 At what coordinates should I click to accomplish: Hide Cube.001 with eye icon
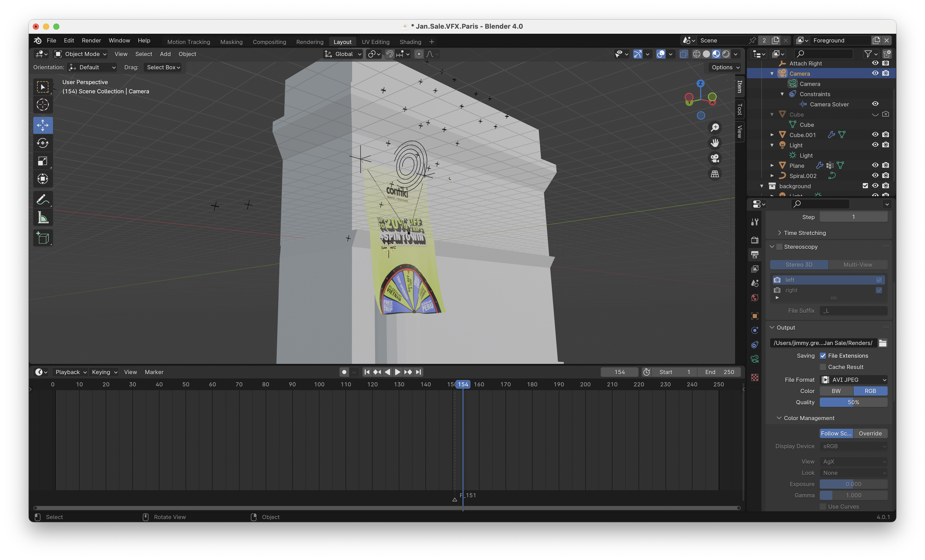click(x=875, y=135)
